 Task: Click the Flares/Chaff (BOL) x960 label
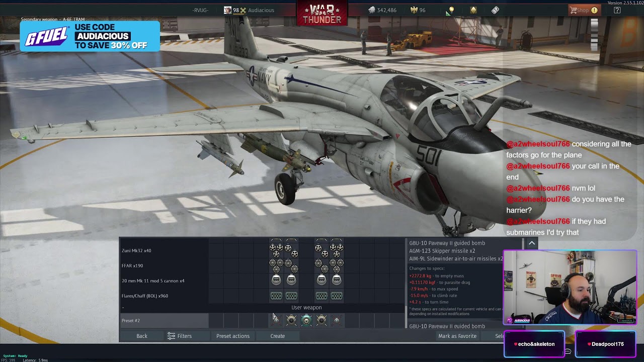145,296
